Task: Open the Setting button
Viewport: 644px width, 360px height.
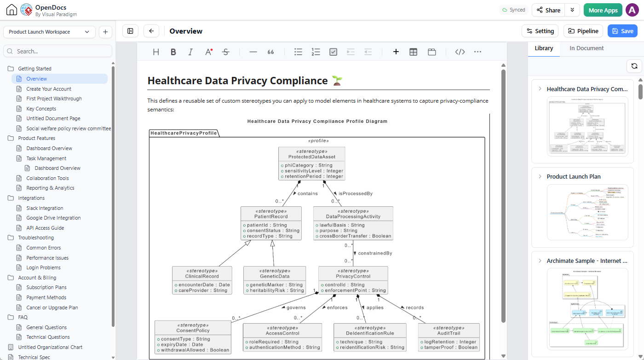Action: [540, 31]
